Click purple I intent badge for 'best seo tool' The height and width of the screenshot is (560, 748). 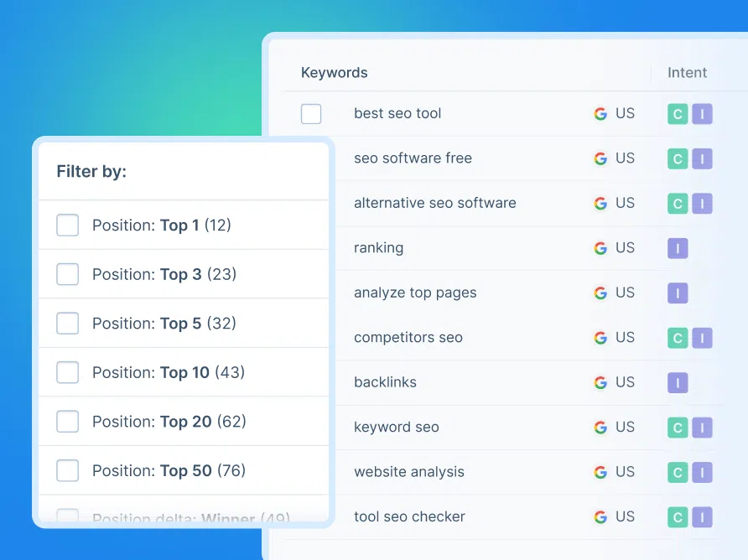tap(702, 114)
